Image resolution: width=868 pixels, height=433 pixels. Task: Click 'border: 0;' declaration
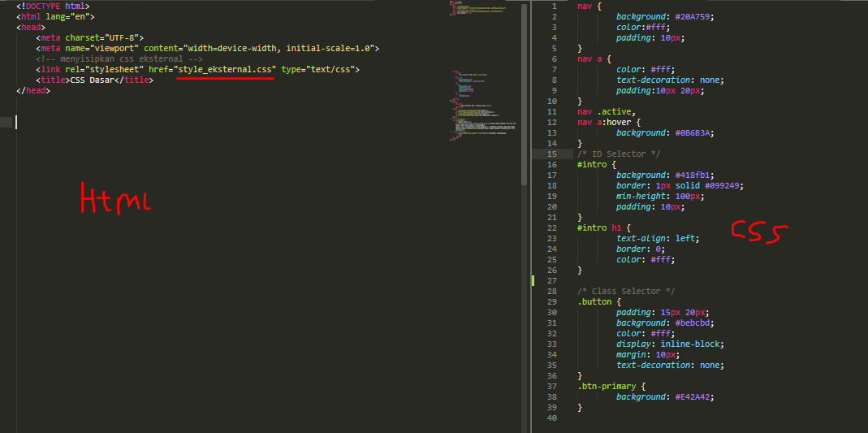[641, 248]
